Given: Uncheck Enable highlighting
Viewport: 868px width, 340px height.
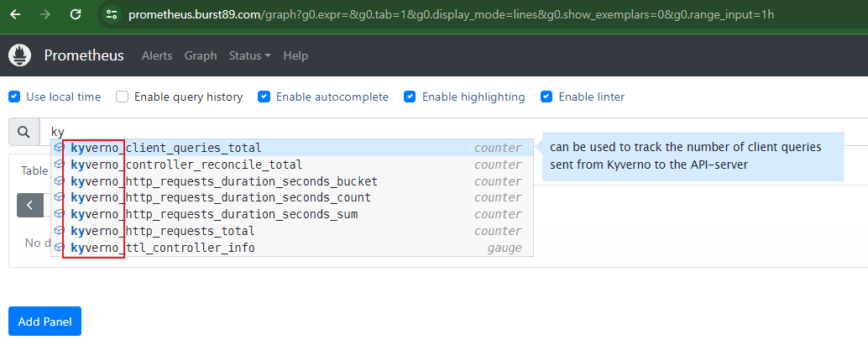Looking at the screenshot, I should click(410, 97).
